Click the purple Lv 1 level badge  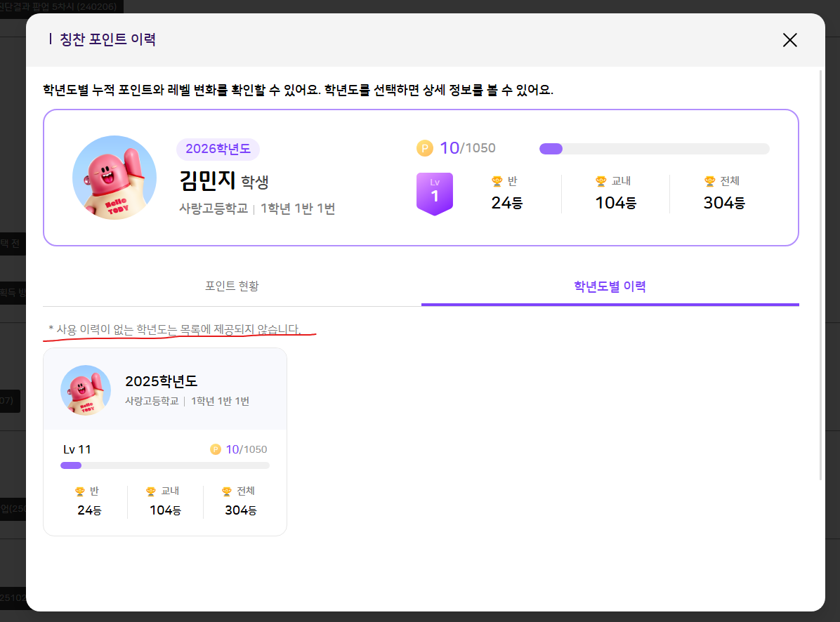tap(434, 193)
